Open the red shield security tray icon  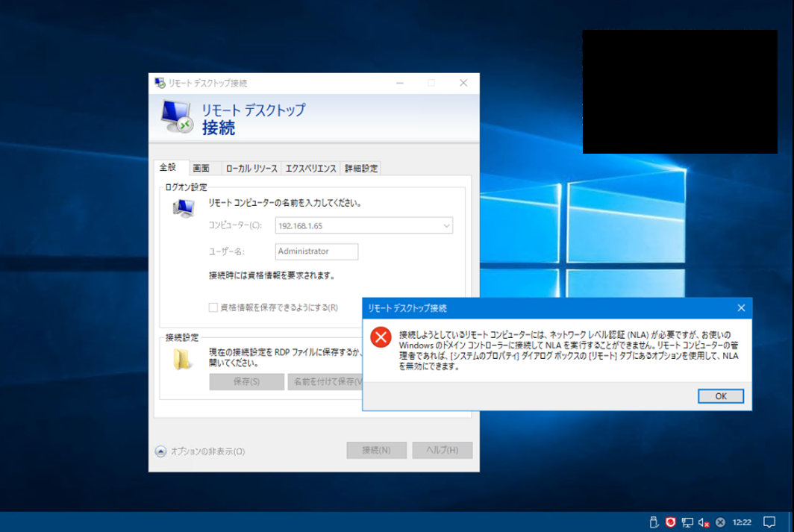[670, 522]
